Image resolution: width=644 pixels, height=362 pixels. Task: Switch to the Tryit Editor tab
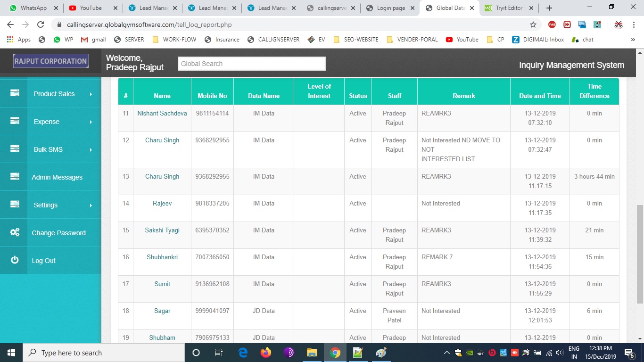click(508, 8)
